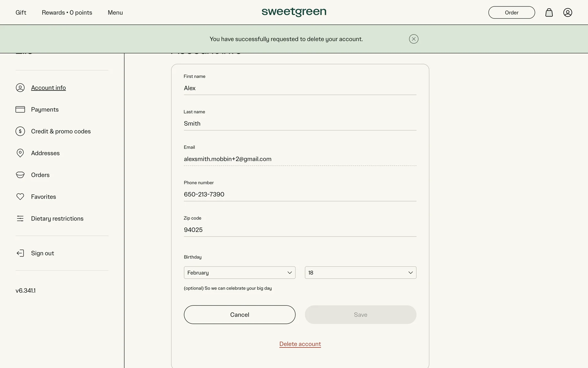Screen dimensions: 588x368
Task: Click the sliders Dietary restrictions icon
Action: pyautogui.click(x=20, y=218)
